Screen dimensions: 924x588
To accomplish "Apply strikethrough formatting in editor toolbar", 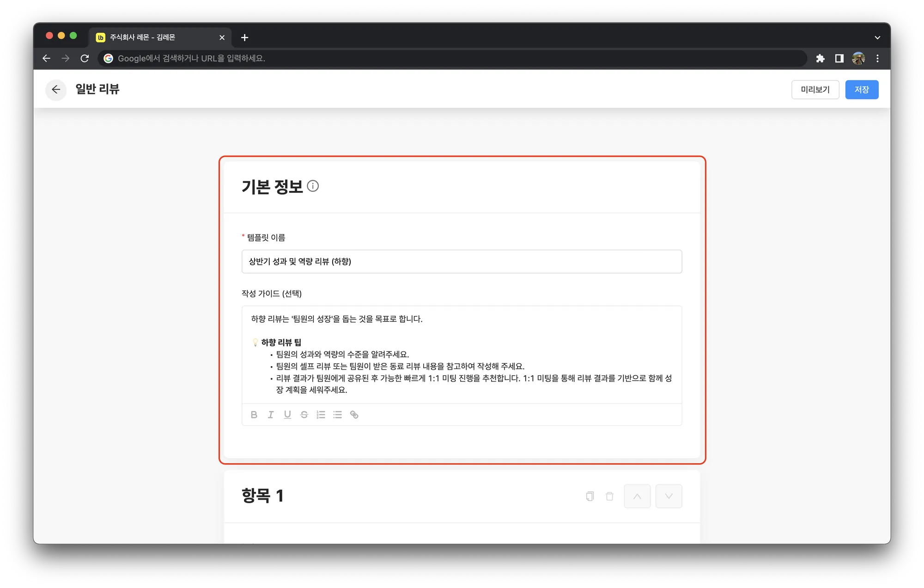I will click(x=304, y=415).
